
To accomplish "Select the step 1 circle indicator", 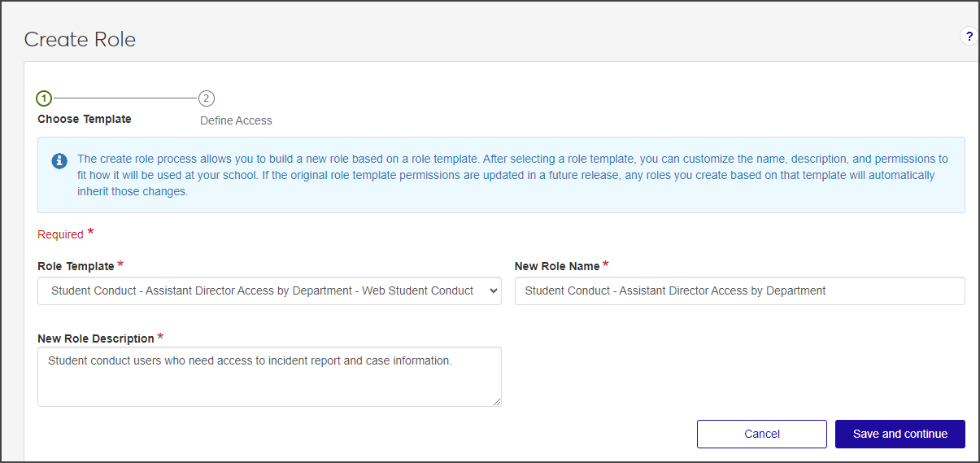I will coord(44,98).
